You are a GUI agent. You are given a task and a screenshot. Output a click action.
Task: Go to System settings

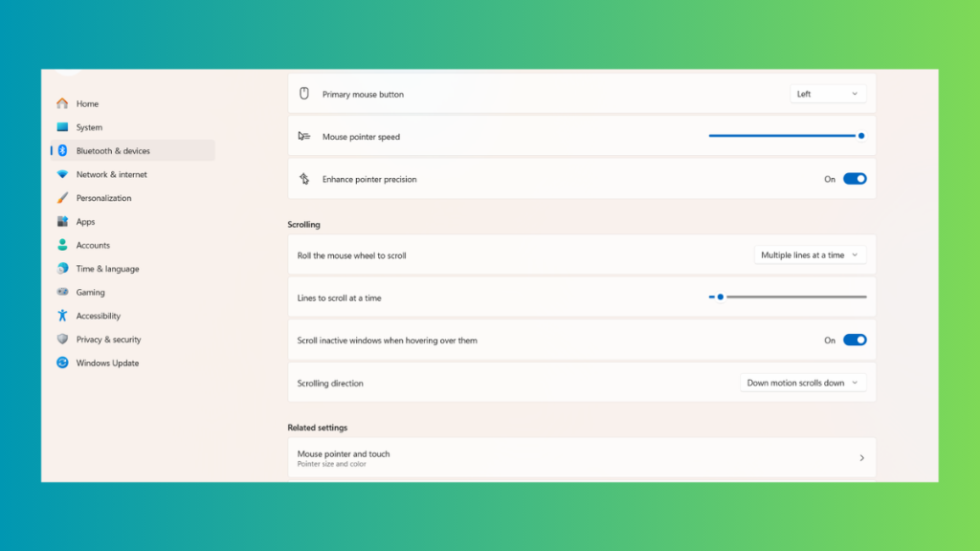click(132, 127)
